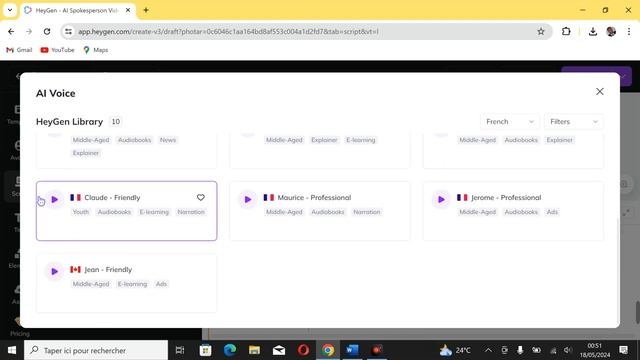Open Microsoft Store from the taskbar

pos(205,350)
